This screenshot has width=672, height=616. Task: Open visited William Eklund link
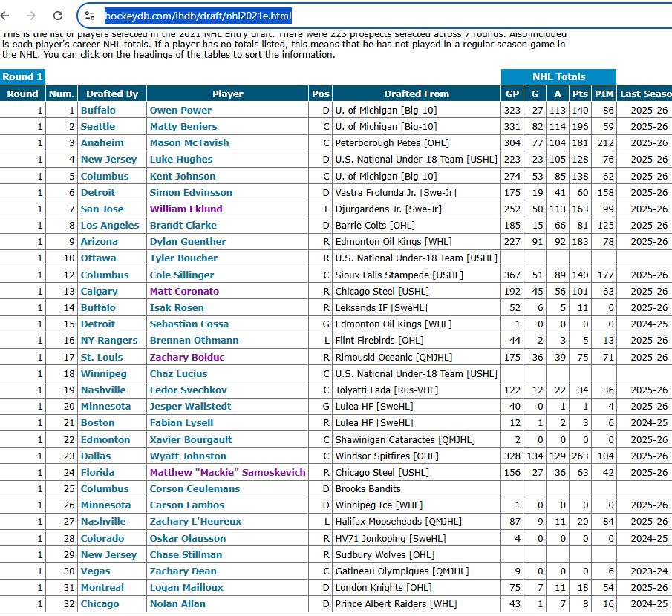pos(186,209)
